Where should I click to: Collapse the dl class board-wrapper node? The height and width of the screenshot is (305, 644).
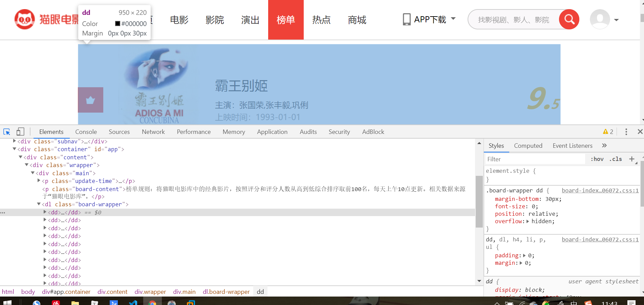(39, 204)
